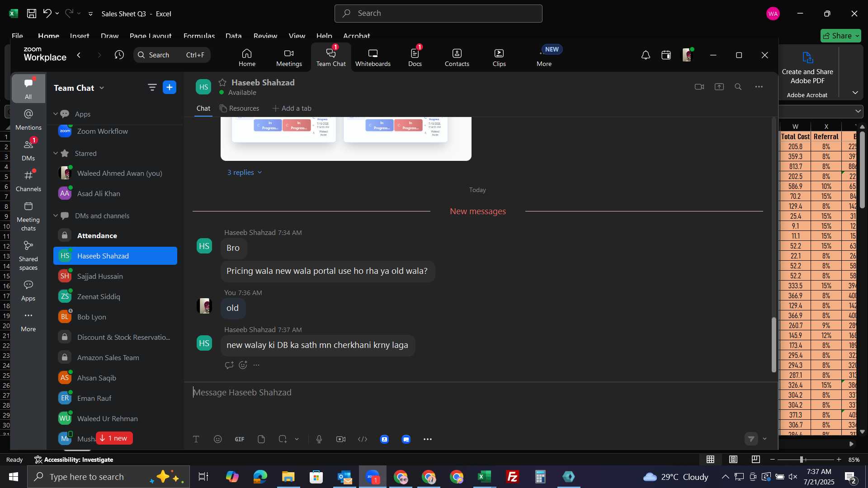Open File Explorer from taskbar
The height and width of the screenshot is (488, 868).
point(288,477)
